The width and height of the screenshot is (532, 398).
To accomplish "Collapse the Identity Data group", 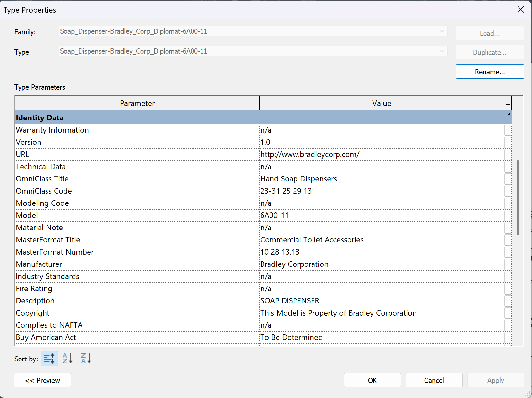I will click(x=509, y=114).
